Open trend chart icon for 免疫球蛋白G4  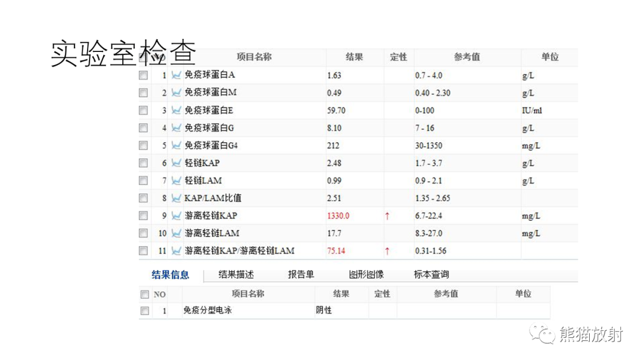(176, 145)
